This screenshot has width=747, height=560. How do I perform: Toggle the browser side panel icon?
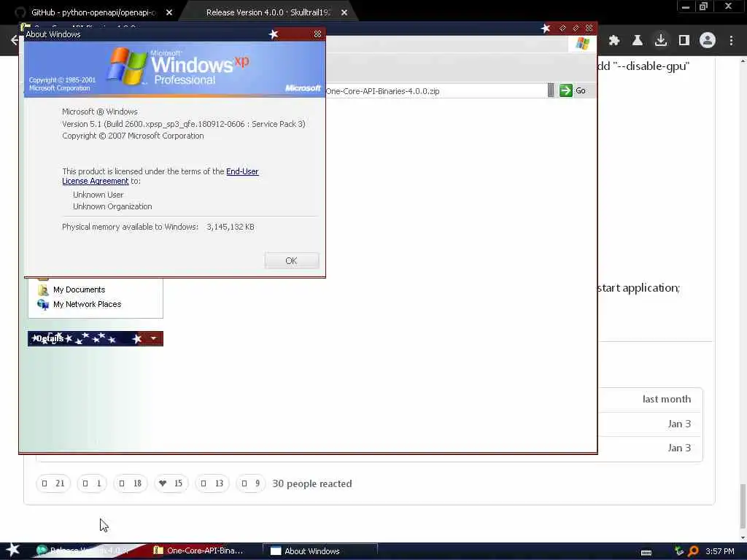[x=684, y=41]
